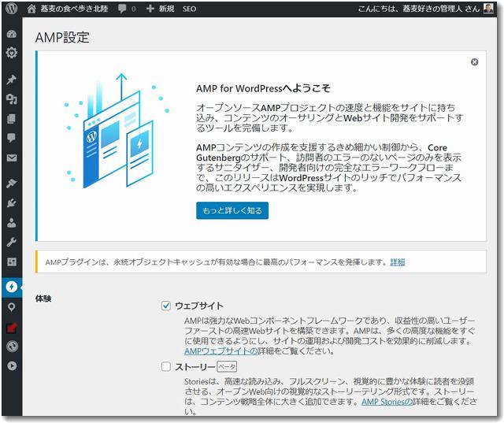
Task: Open Plugins plug icon
Action: 12,202
